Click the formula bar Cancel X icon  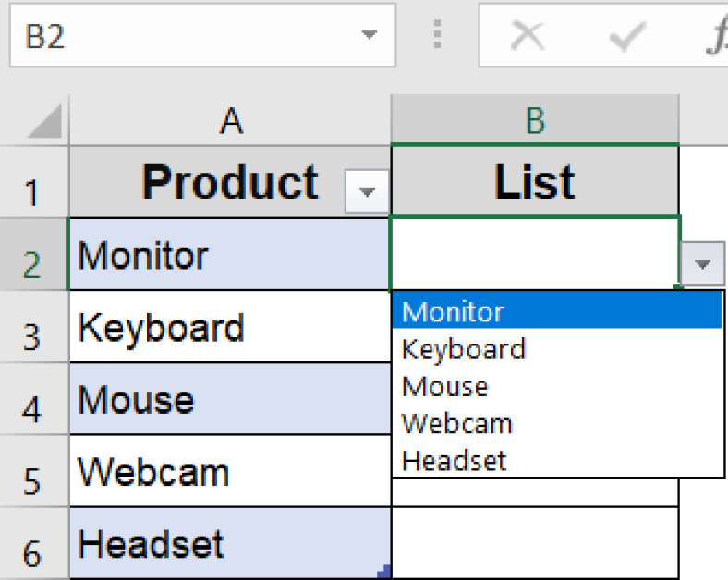(x=528, y=37)
